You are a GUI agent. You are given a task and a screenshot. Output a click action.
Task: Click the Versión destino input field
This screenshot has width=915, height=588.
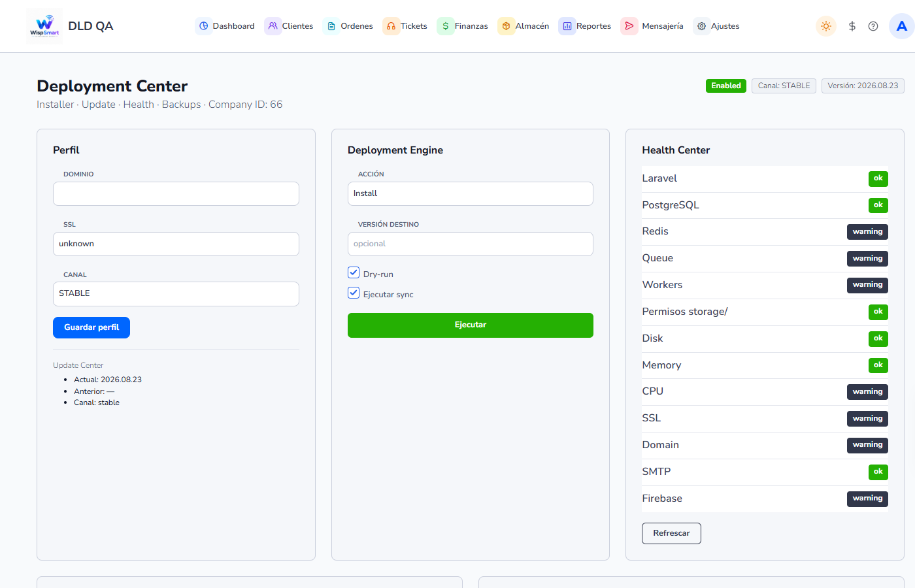pyautogui.click(x=471, y=244)
